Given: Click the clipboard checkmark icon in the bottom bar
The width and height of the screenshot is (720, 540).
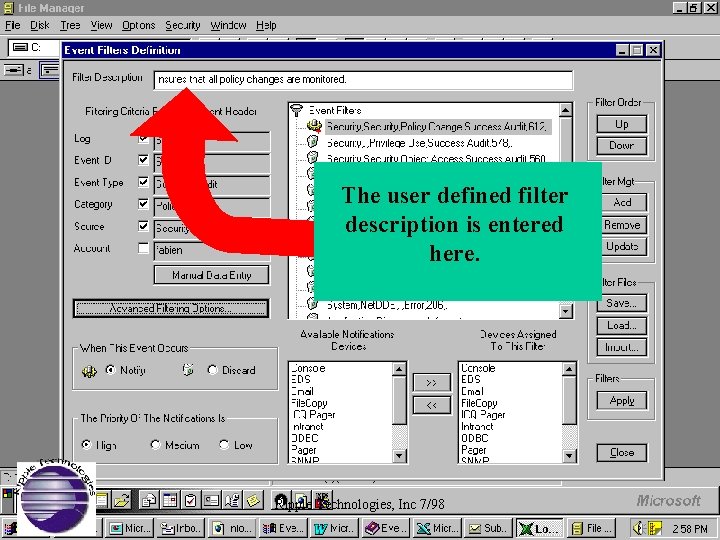Looking at the screenshot, I should [x=190, y=500].
